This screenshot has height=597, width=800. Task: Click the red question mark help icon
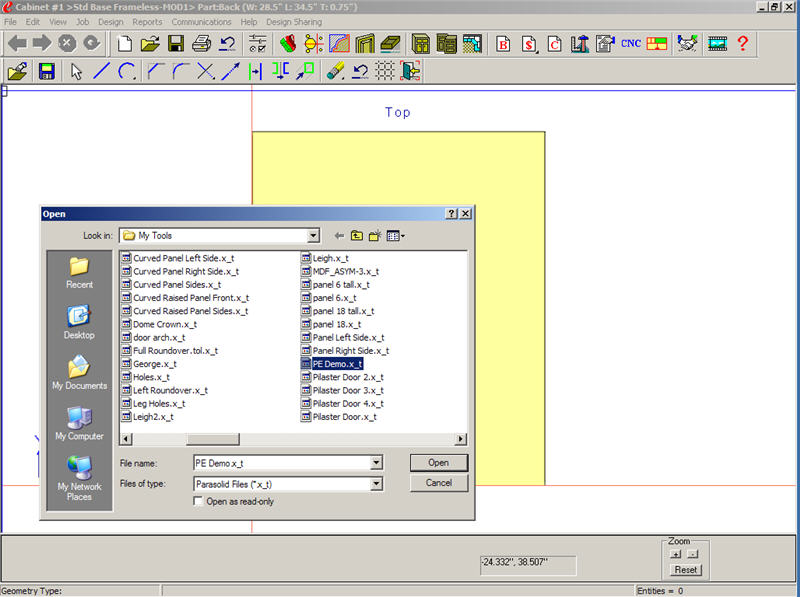[x=743, y=44]
